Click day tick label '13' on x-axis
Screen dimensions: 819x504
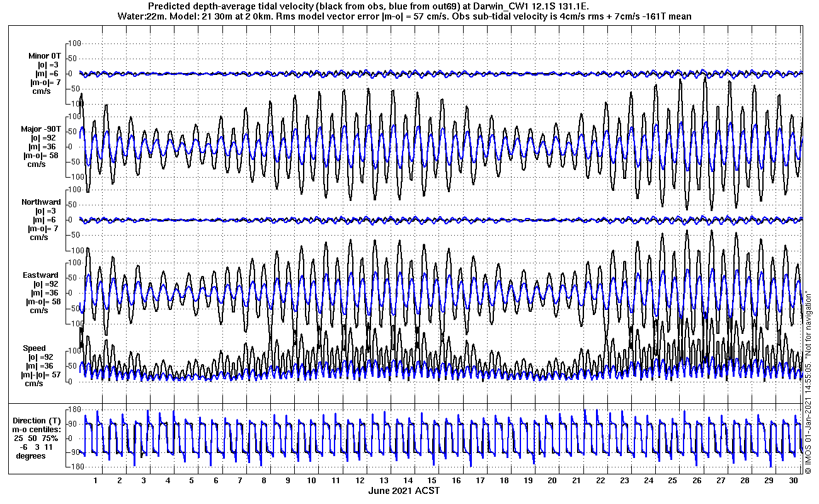tap(384, 481)
